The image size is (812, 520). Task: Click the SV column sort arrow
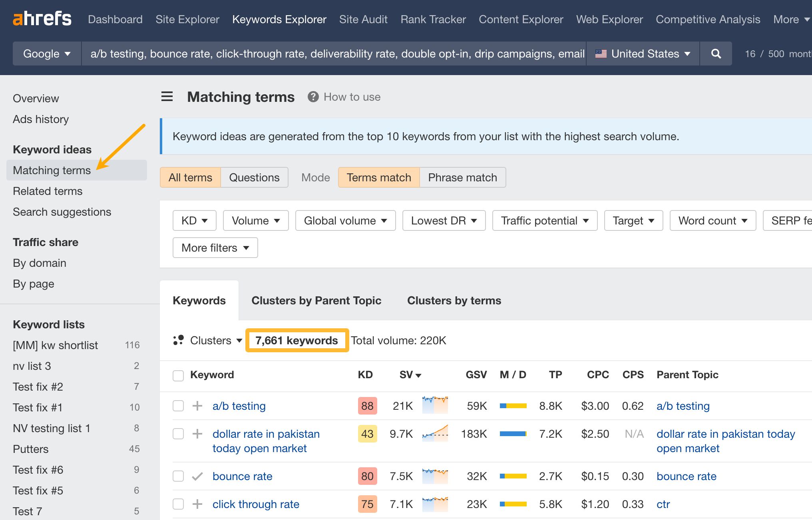[418, 375]
